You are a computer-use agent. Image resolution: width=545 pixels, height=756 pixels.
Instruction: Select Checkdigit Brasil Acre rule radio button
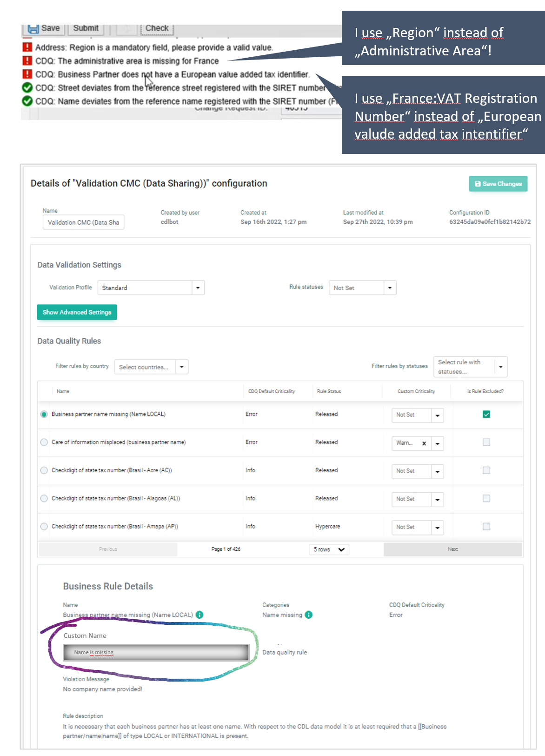click(44, 470)
